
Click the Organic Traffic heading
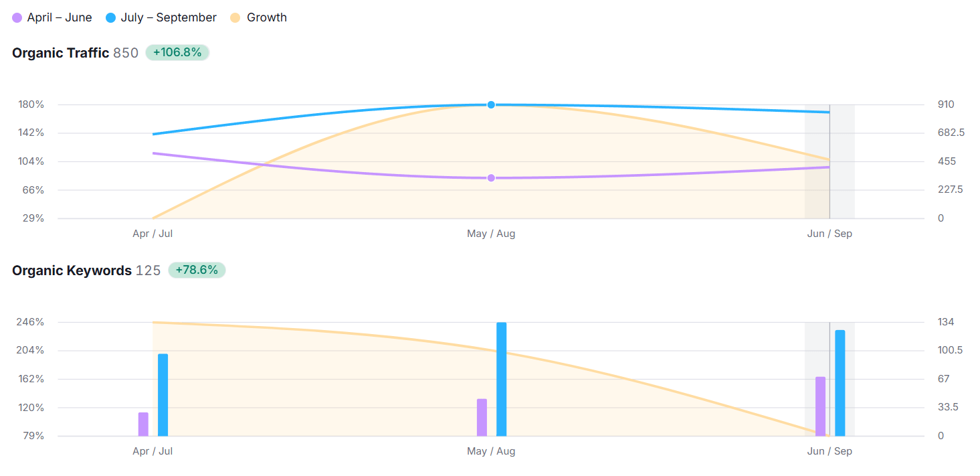coord(60,53)
